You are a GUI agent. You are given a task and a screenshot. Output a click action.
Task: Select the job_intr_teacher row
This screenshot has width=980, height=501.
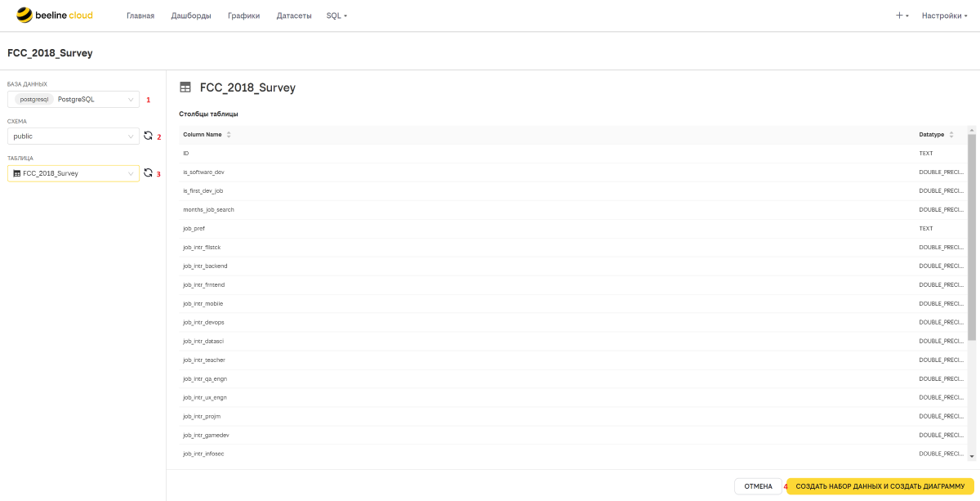pos(573,360)
